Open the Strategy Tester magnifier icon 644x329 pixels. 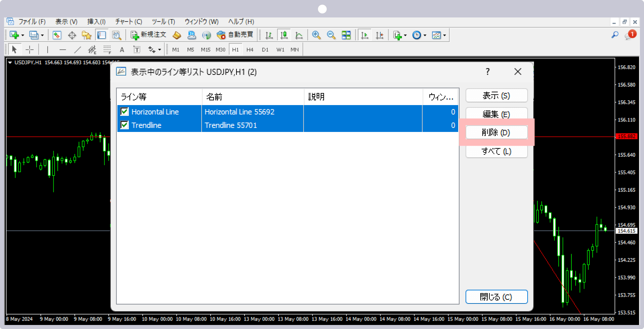tap(116, 35)
